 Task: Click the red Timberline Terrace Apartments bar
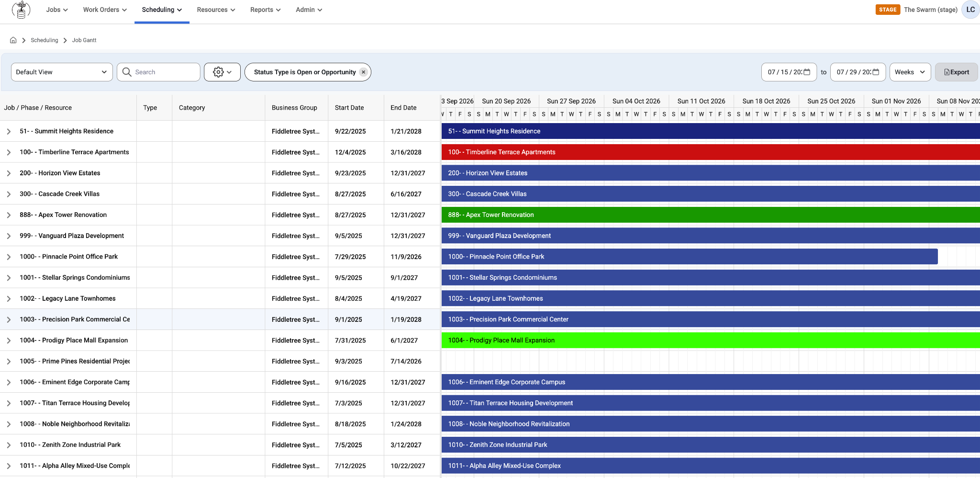[711, 152]
